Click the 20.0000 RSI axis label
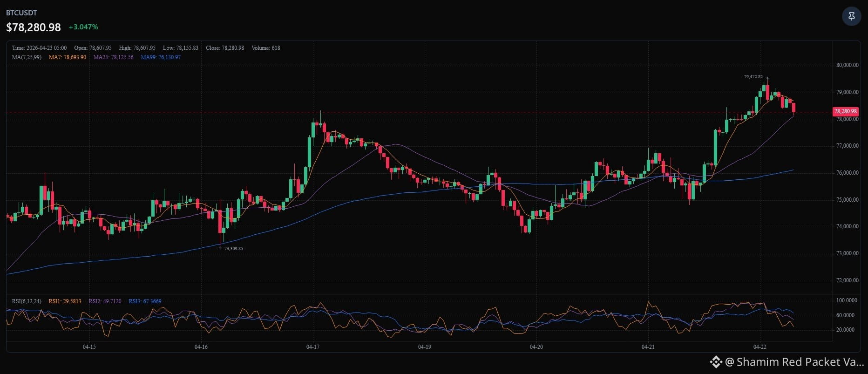 [846, 330]
